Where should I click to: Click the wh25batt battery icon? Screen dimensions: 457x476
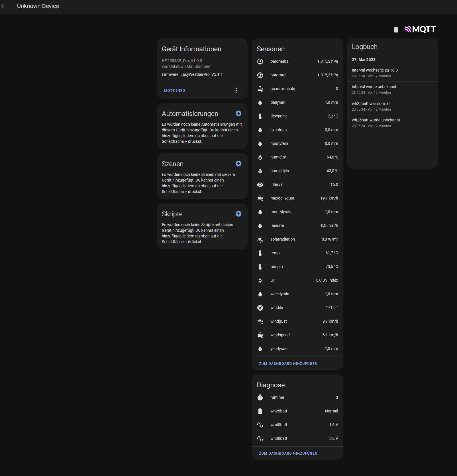tap(260, 411)
